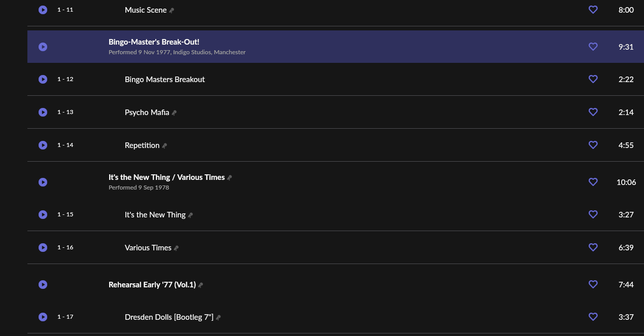Screen dimensions: 644x336
Task: Play Dresden Dolls [Bootleg 7"] track
Action: click(43, 317)
